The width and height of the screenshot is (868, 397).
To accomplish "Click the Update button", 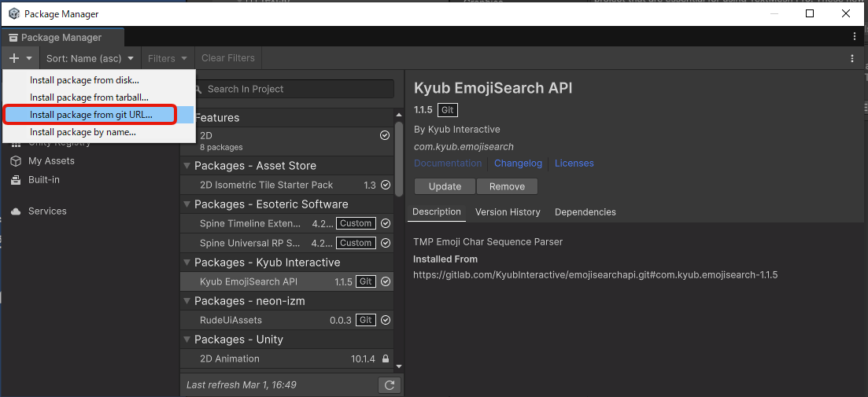I will pyautogui.click(x=445, y=186).
